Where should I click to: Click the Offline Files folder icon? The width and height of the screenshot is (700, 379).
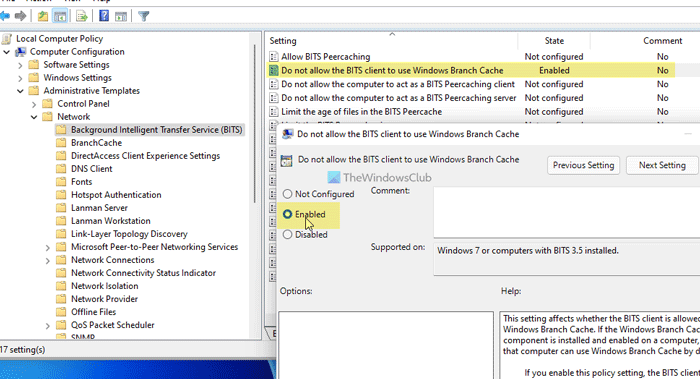(x=61, y=312)
